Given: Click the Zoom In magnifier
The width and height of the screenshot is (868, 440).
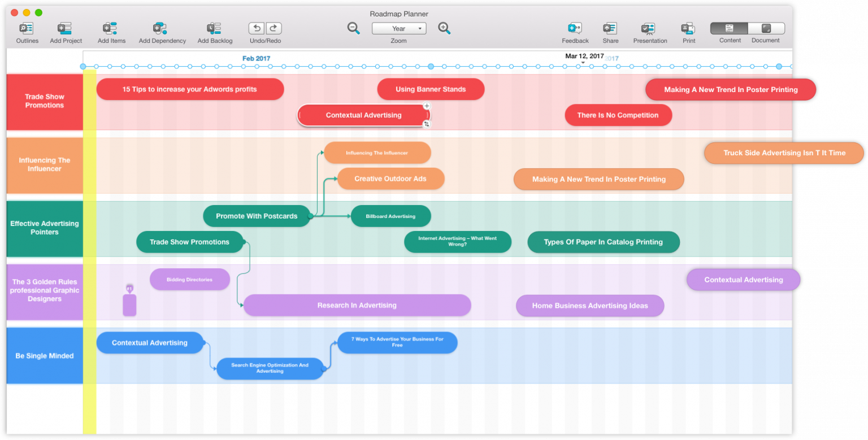Looking at the screenshot, I should coord(444,28).
